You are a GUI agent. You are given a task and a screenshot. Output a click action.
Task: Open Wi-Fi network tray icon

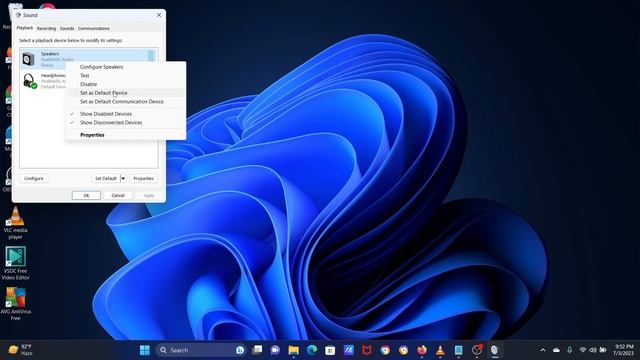point(583,350)
